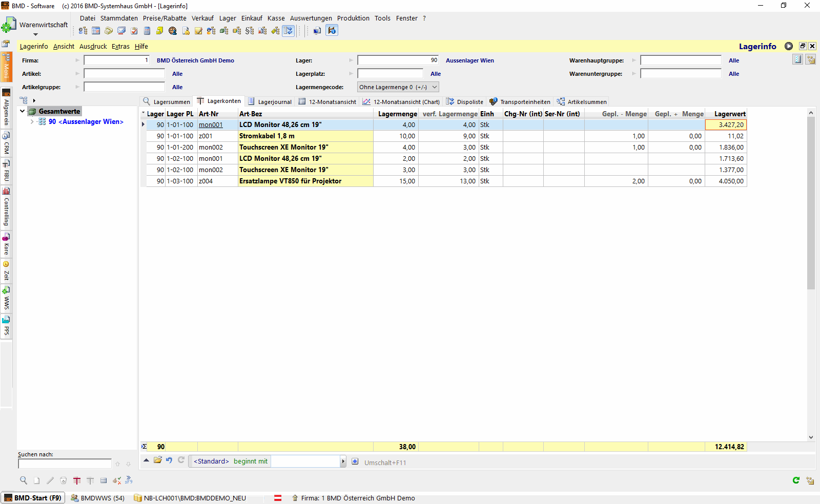This screenshot has width=820, height=504.
Task: Click the magnifier search icon at bottom left
Action: coord(24,480)
